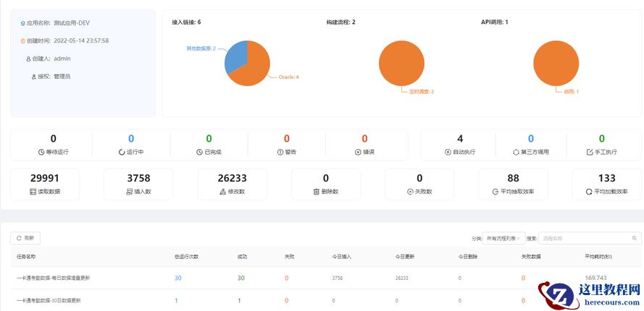
Task: Click the API调用: 1 heading
Action: [x=495, y=22]
